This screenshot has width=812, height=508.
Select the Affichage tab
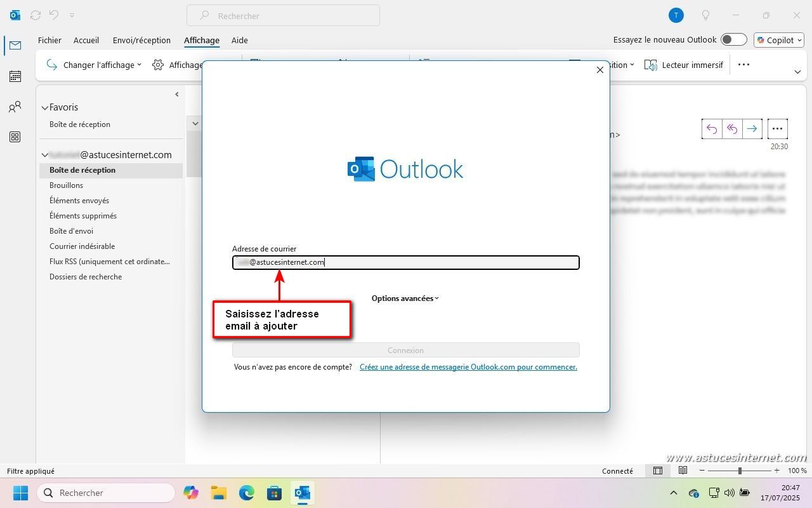coord(202,40)
